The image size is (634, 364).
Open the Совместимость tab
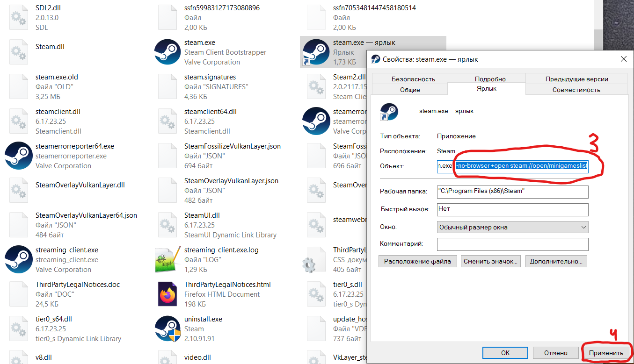[x=576, y=90]
